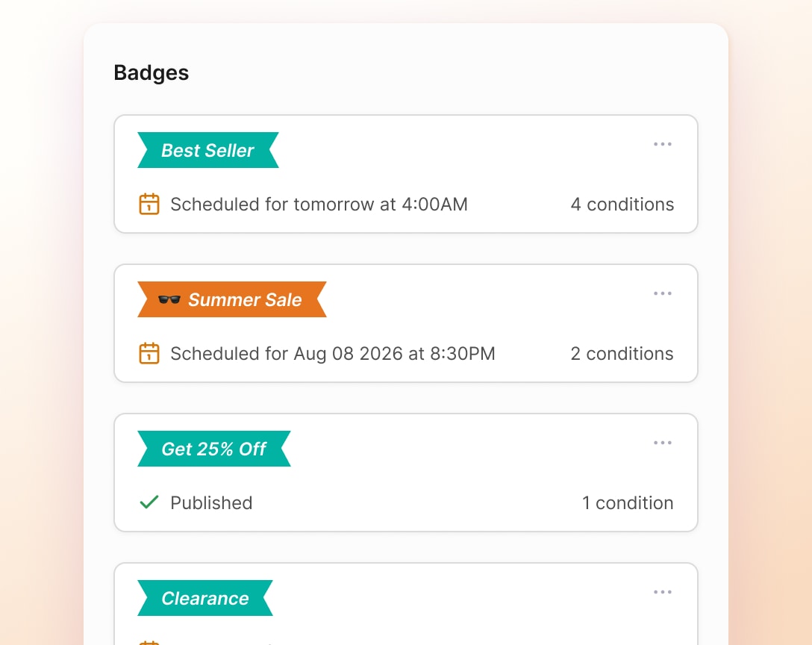Click the calendar icon beside the Summer Sale schedule
The image size is (812, 645).
(149, 353)
